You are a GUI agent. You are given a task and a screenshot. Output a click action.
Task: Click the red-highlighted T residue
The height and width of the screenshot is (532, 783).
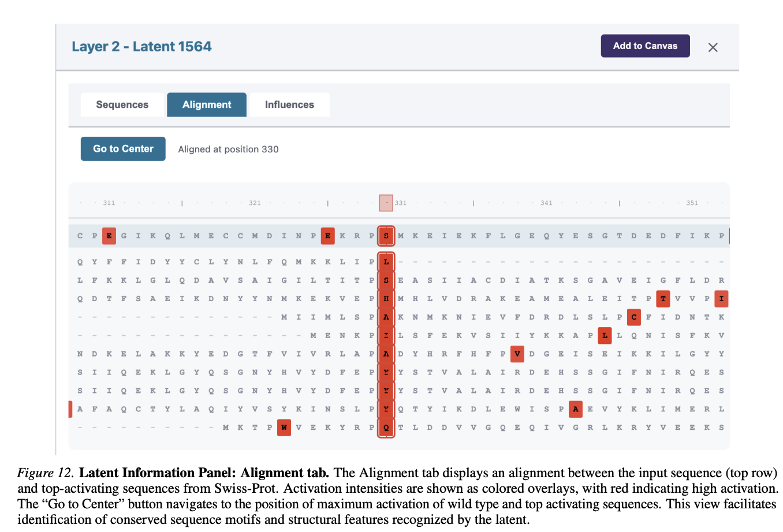click(x=663, y=298)
